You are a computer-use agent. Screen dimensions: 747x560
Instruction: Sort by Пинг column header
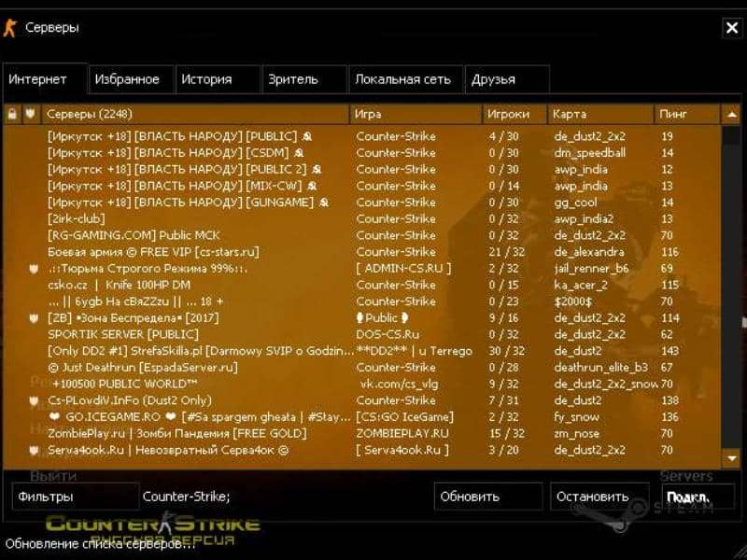pos(687,114)
